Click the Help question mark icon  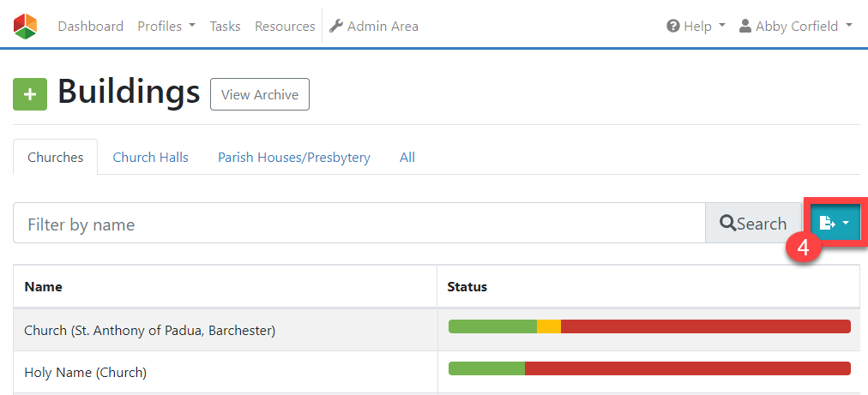pos(673,26)
